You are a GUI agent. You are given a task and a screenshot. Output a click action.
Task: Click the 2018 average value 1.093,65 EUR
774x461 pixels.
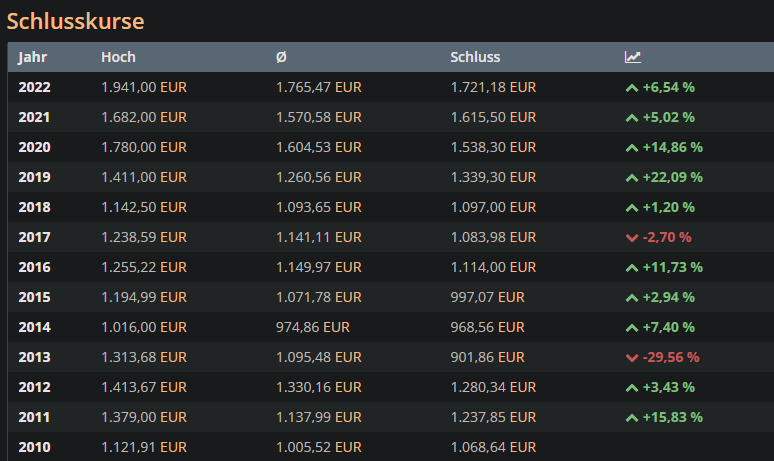tap(318, 207)
